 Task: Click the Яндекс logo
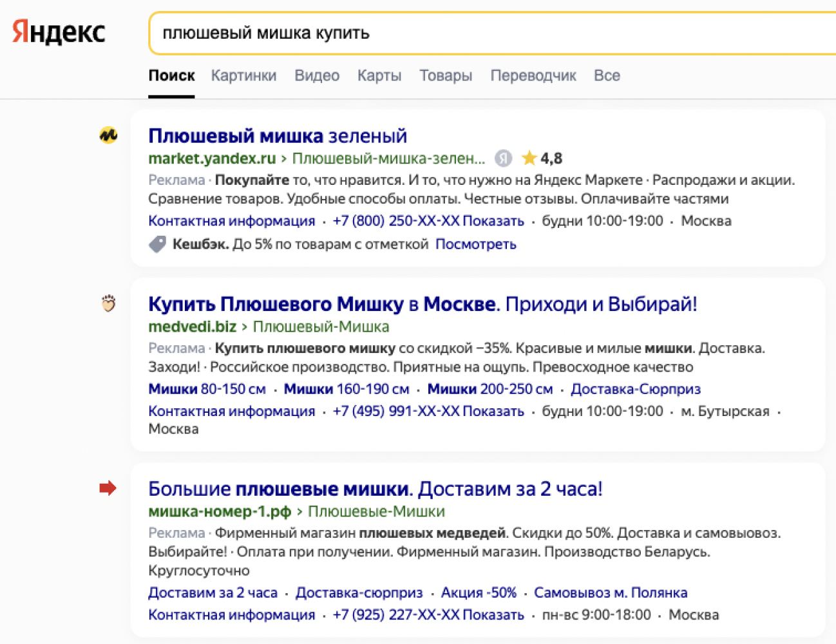pos(59,32)
